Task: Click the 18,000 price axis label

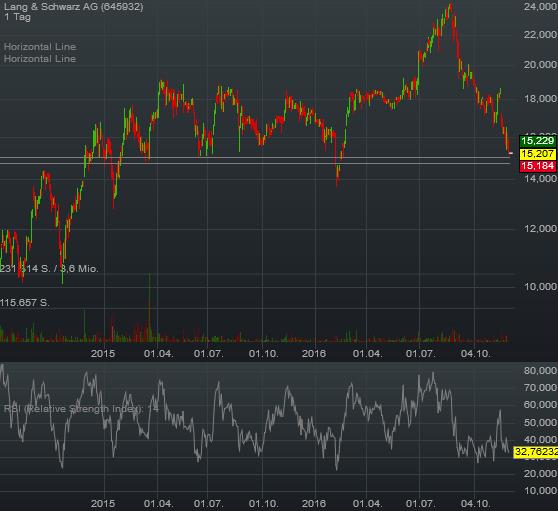Action: 540,99
